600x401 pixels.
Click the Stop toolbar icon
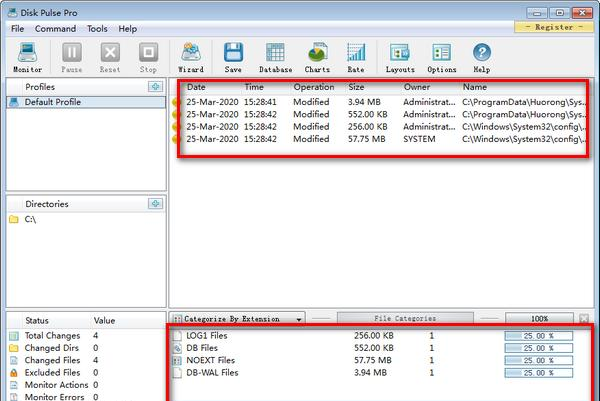(148, 57)
